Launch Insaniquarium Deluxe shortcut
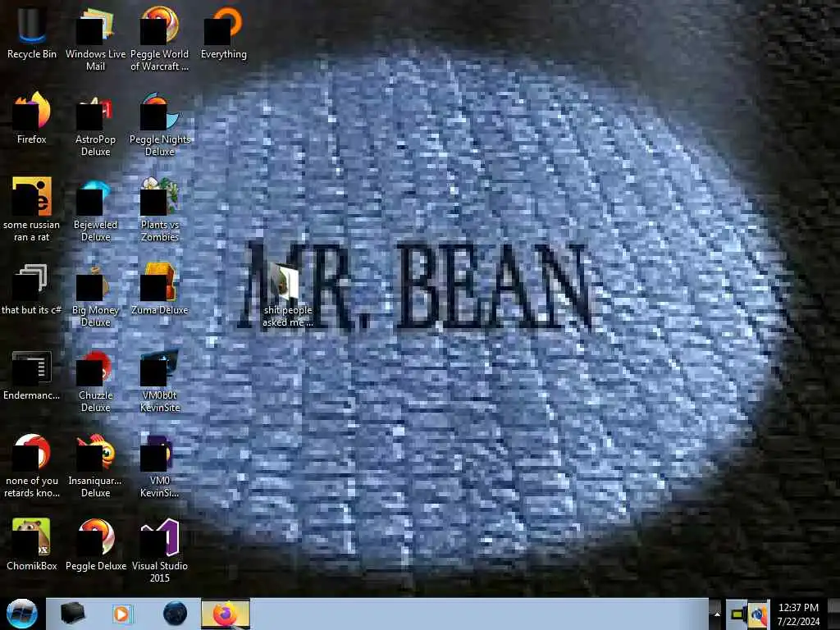Viewport: 840px width, 630px height. coord(95,466)
